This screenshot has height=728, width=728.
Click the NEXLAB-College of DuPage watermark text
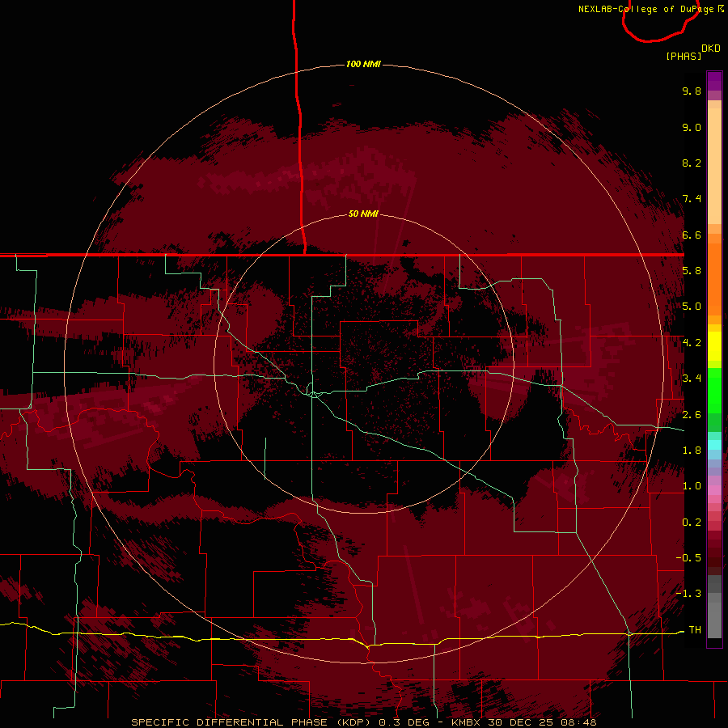pos(650,9)
